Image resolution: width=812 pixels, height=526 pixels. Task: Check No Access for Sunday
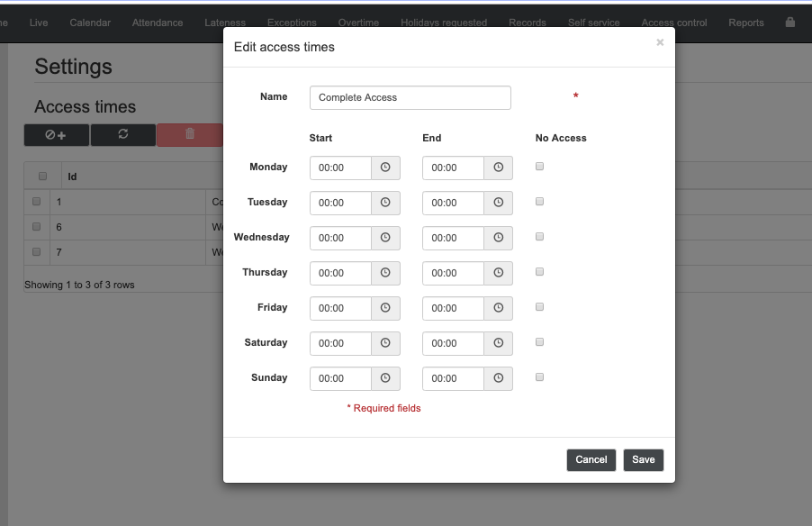click(x=540, y=377)
